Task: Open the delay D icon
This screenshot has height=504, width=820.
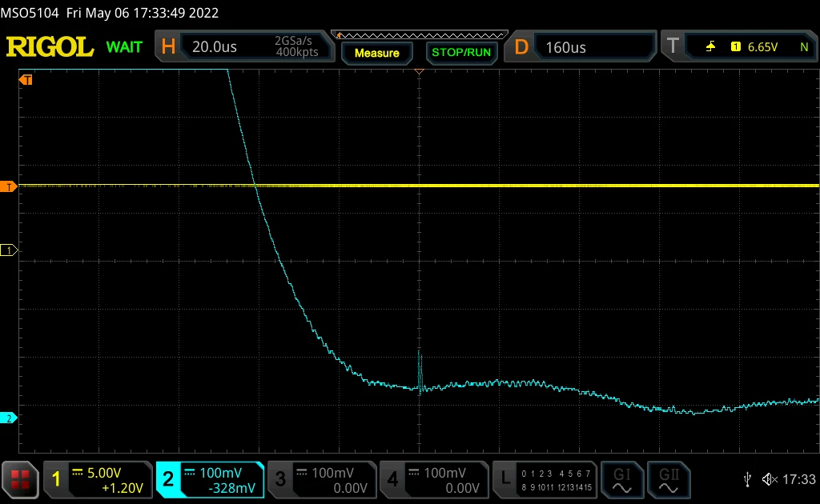Action: tap(521, 47)
